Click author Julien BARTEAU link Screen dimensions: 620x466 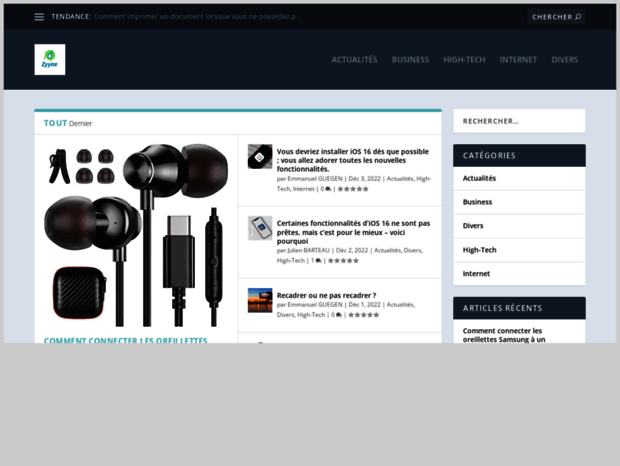tap(308, 250)
